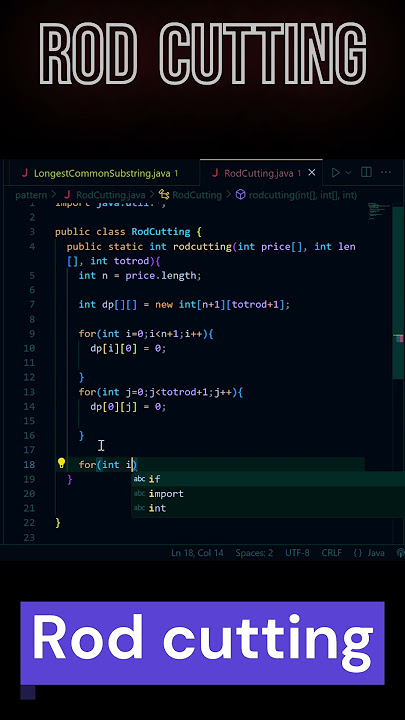Select the Java language mode indicator
The height and width of the screenshot is (720, 405).
(x=369, y=553)
